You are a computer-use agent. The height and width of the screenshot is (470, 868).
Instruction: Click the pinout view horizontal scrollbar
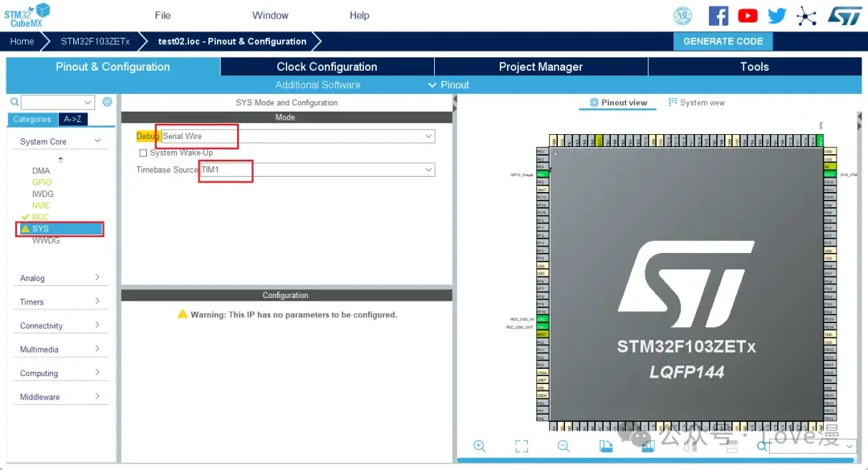click(x=656, y=460)
